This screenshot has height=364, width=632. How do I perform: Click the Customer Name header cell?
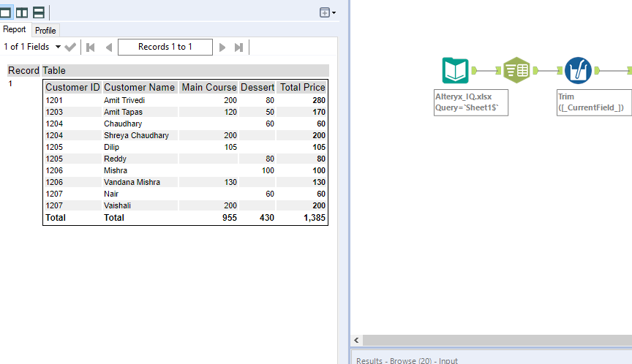pos(140,88)
